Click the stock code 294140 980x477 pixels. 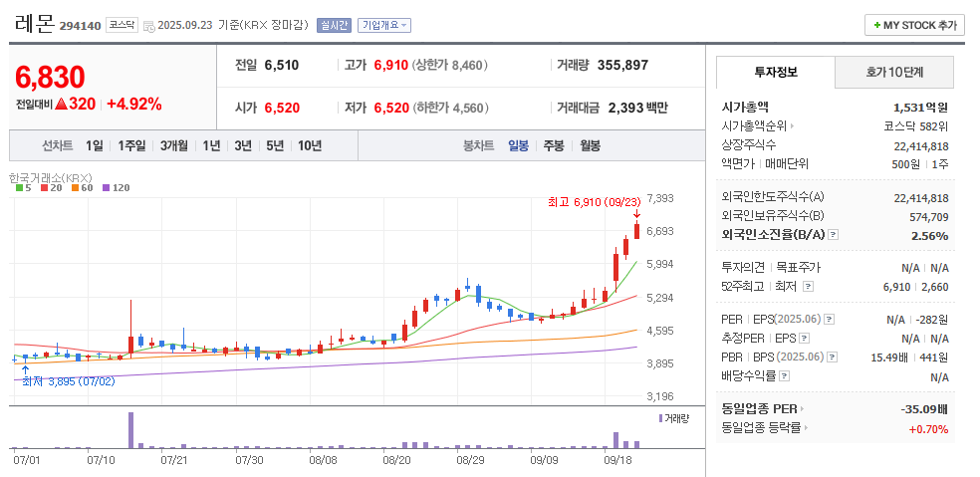pyautogui.click(x=80, y=26)
